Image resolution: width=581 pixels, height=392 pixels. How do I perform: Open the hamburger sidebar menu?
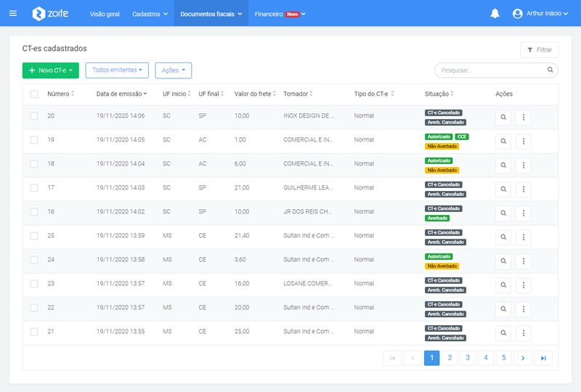point(13,13)
